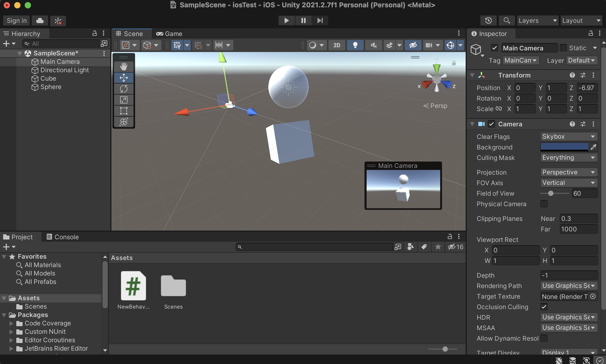This screenshot has height=364, width=606.
Task: Click the Undo History icon
Action: (488, 20)
